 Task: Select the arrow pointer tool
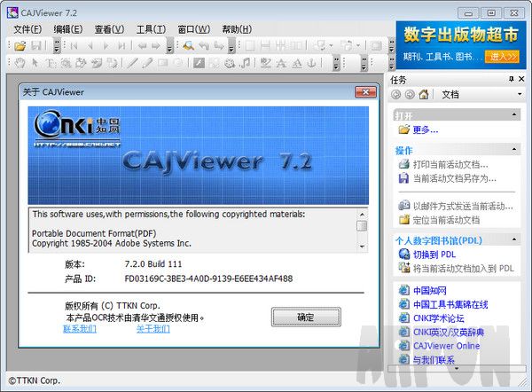(x=35, y=63)
